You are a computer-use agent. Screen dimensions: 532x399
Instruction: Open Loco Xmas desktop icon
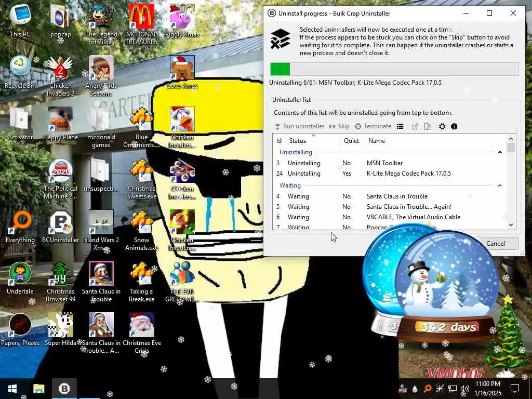coord(182,73)
